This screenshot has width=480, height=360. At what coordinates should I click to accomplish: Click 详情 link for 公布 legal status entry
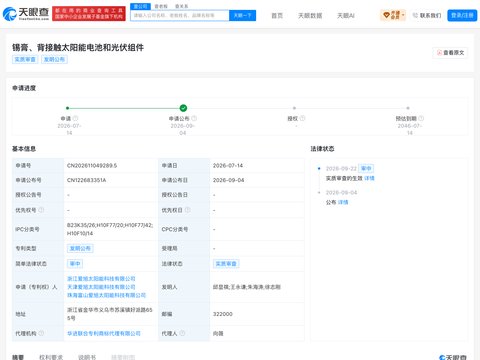point(343,202)
